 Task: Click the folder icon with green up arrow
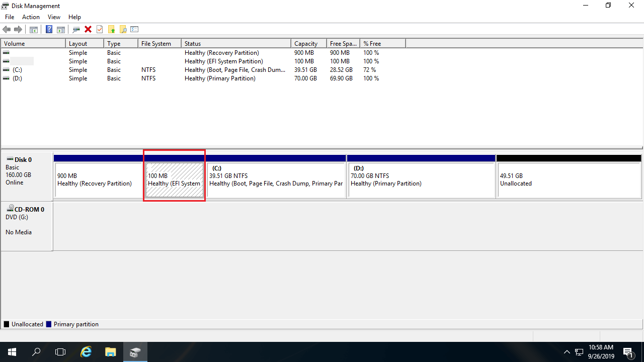[x=111, y=29]
